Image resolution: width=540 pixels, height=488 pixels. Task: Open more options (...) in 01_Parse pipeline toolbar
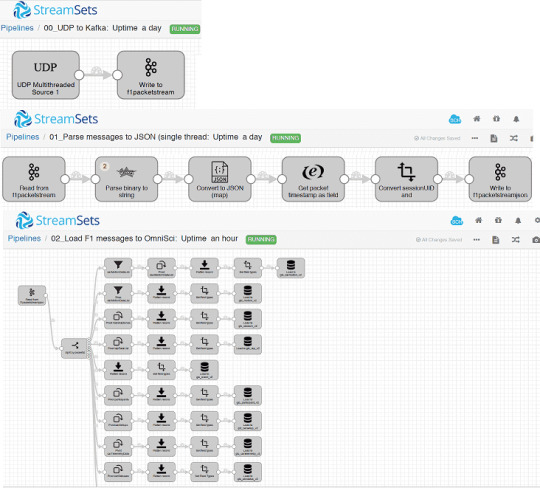point(475,138)
